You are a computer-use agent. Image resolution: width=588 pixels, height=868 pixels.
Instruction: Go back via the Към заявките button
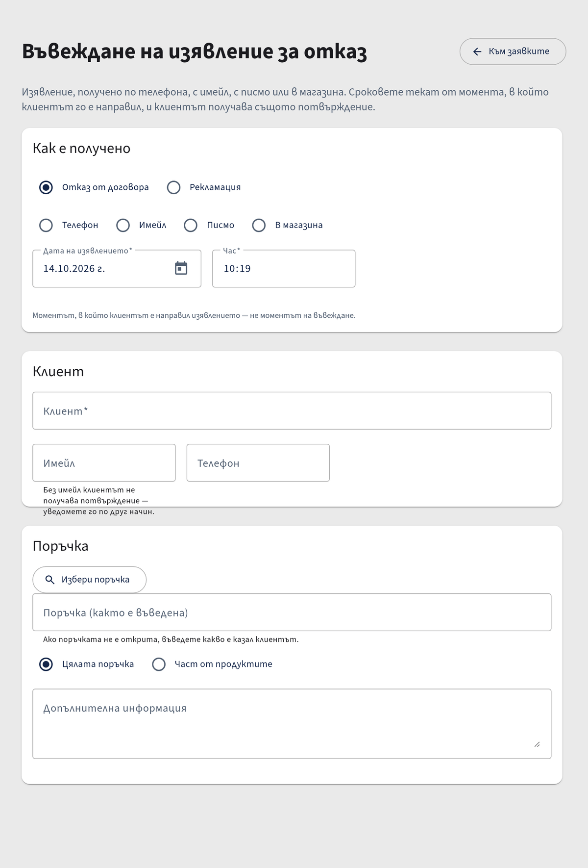[513, 51]
